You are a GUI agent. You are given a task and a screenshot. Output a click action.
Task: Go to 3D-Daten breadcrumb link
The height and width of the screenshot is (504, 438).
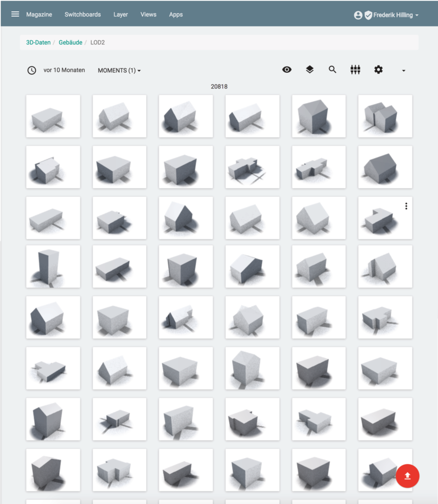coord(38,43)
